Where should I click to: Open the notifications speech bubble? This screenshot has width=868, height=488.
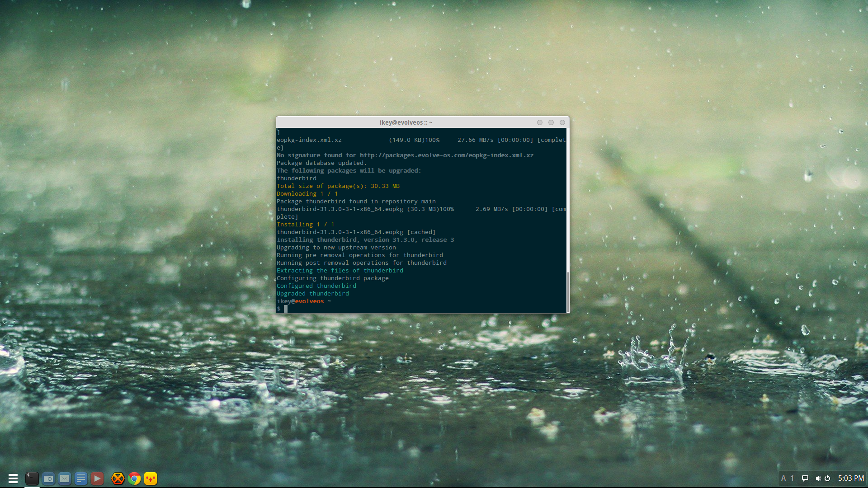tap(805, 478)
